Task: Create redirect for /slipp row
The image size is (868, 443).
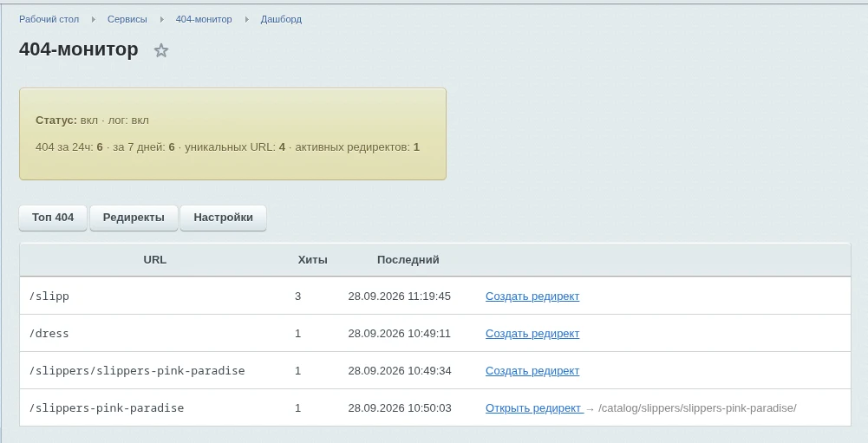Action: pos(532,296)
